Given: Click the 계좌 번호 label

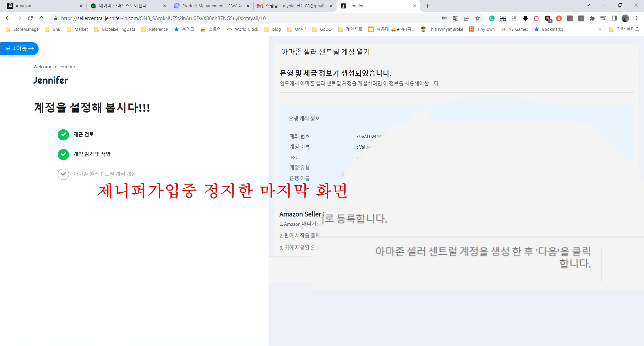Looking at the screenshot, I should coord(299,136).
